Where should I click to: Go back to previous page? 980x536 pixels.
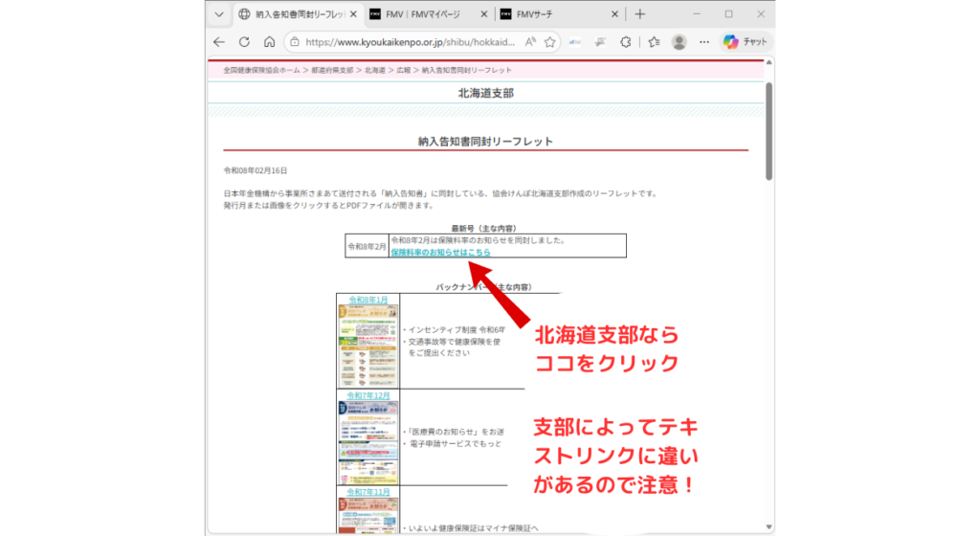(219, 42)
